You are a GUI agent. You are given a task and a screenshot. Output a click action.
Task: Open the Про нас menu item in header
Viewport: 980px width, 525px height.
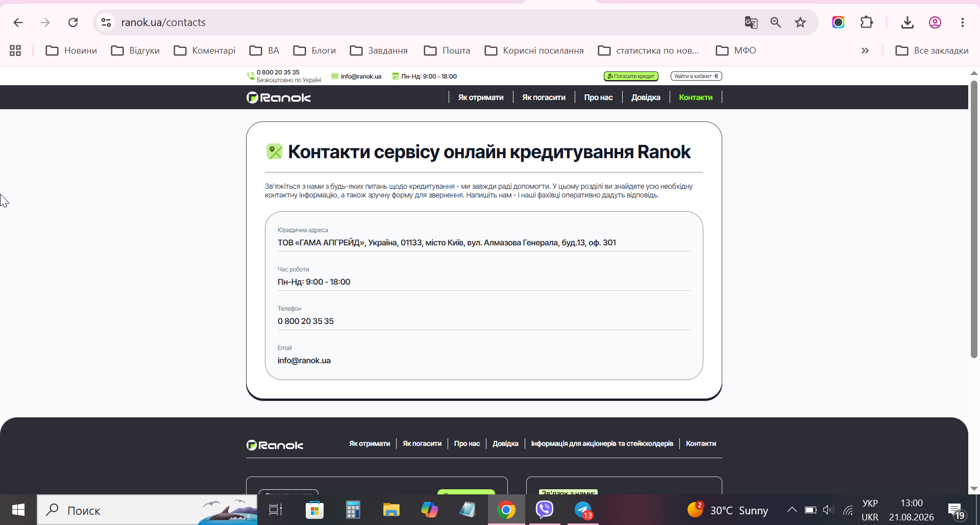pos(598,97)
